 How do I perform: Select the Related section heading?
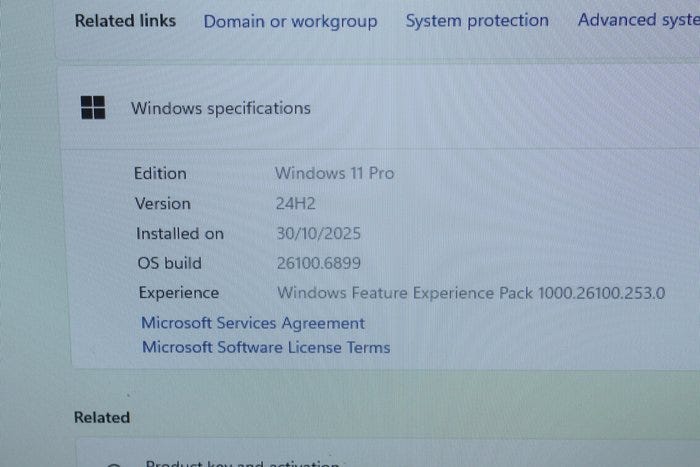tap(102, 417)
